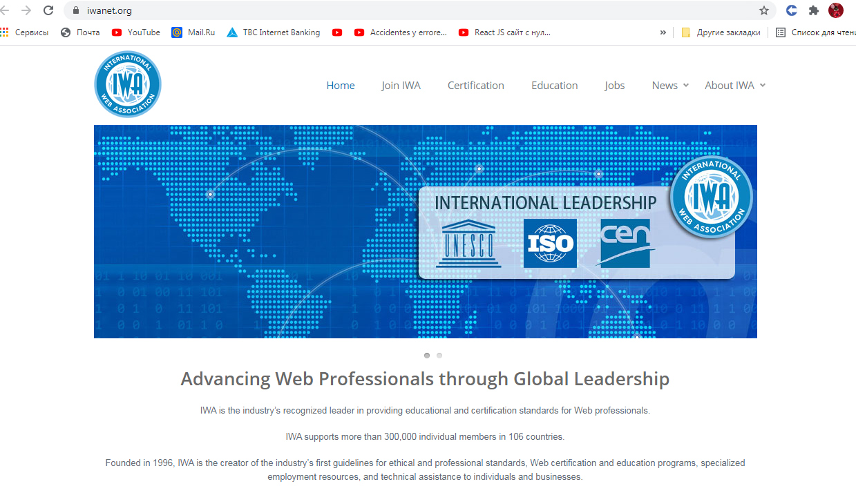Open the Mail.Ru bookmark
The height and width of the screenshot is (504, 856).
pos(193,32)
